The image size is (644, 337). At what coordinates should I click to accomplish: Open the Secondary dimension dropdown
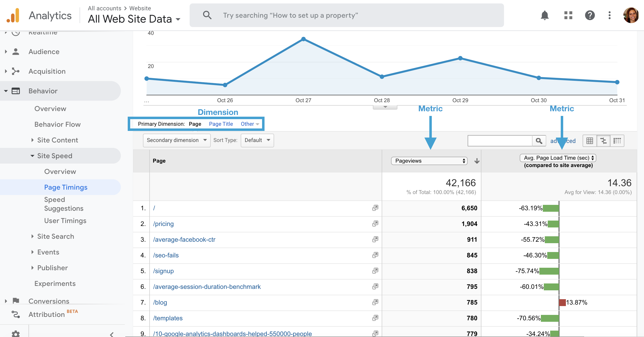pyautogui.click(x=177, y=140)
